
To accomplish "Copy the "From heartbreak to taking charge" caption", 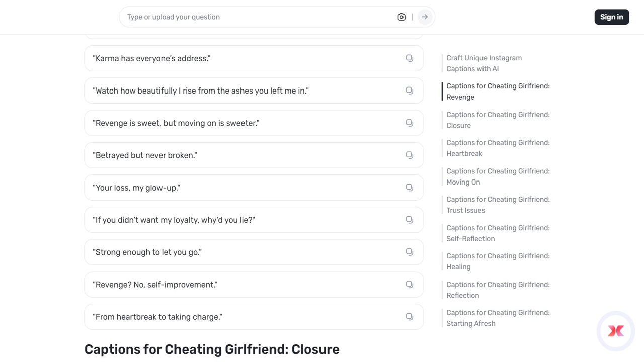I will [x=410, y=316].
